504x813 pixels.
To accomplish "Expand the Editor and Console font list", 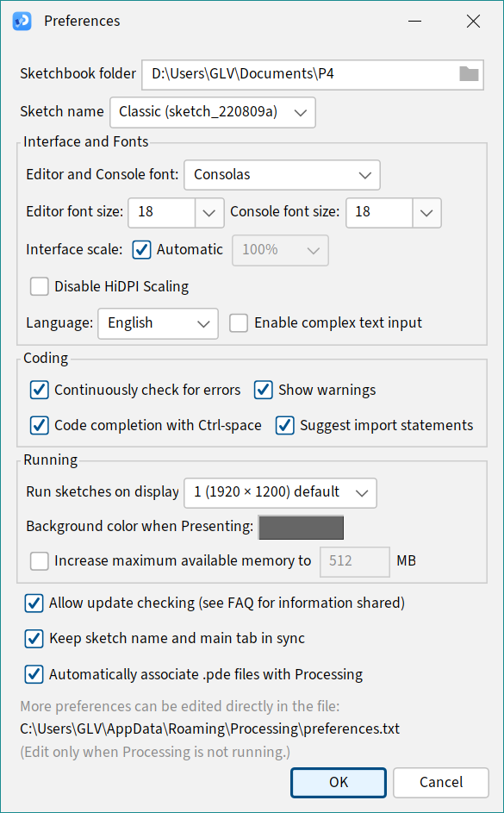I will (x=282, y=175).
